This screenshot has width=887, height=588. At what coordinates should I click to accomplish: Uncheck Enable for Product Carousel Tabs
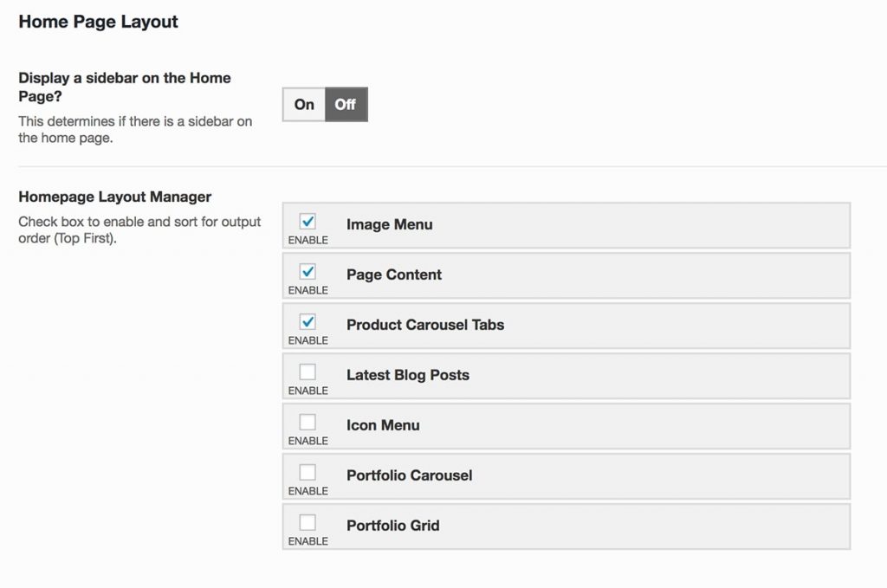[308, 321]
